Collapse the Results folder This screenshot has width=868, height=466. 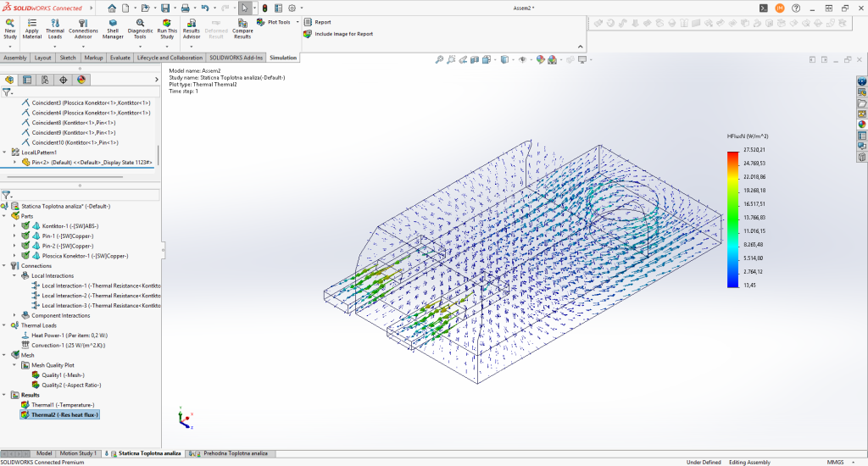pyautogui.click(x=4, y=395)
